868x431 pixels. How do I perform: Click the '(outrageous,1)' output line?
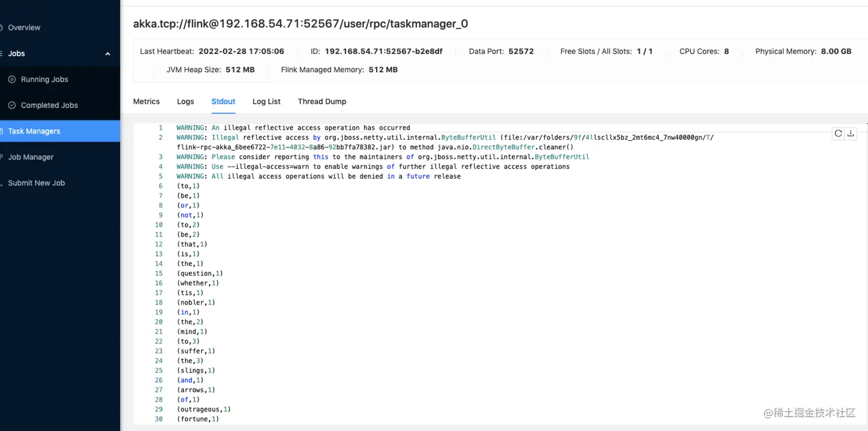coord(204,409)
